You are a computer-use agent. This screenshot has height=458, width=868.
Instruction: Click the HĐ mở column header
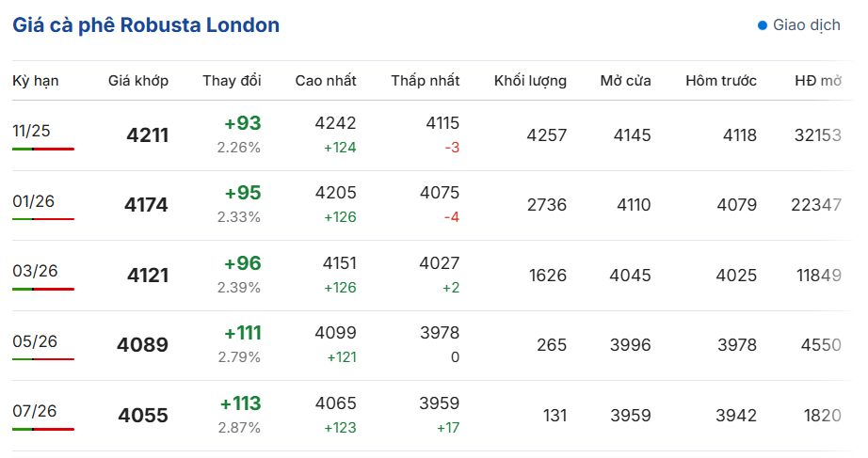[x=818, y=81]
